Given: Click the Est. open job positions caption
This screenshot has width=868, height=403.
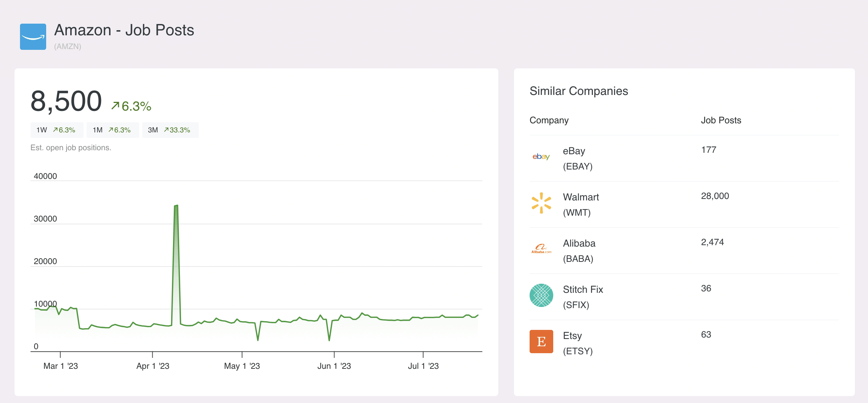Looking at the screenshot, I should tap(71, 148).
